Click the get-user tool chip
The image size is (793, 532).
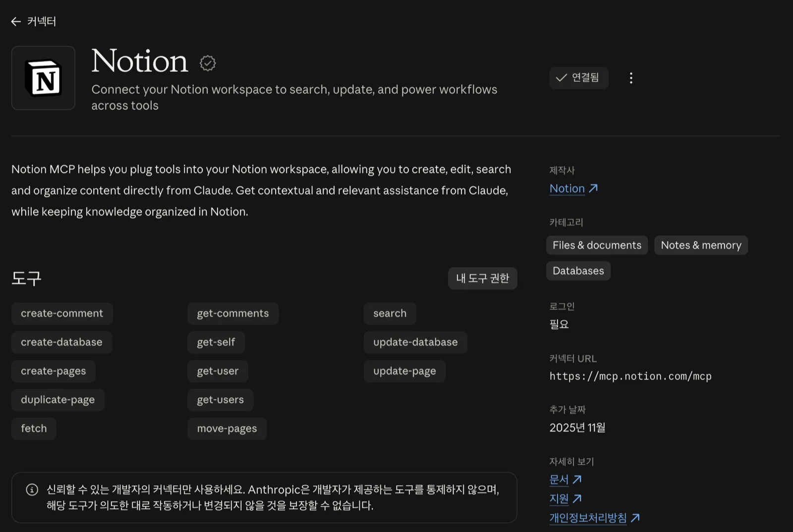(x=218, y=371)
